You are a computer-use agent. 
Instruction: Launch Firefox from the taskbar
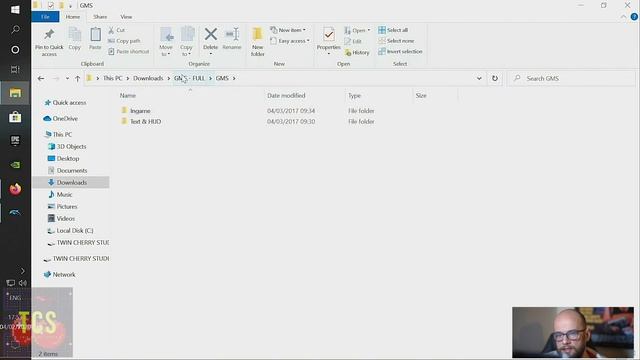(x=15, y=189)
